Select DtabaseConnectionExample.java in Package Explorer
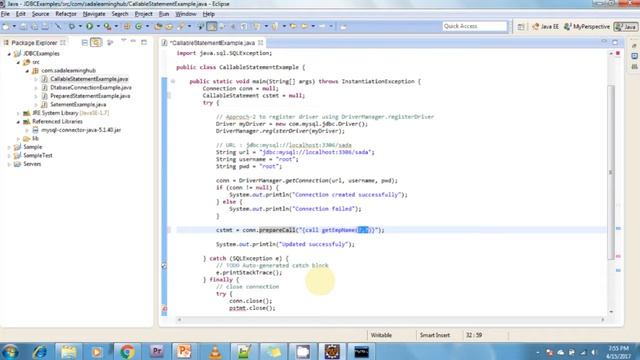The image size is (640, 360). (x=91, y=87)
